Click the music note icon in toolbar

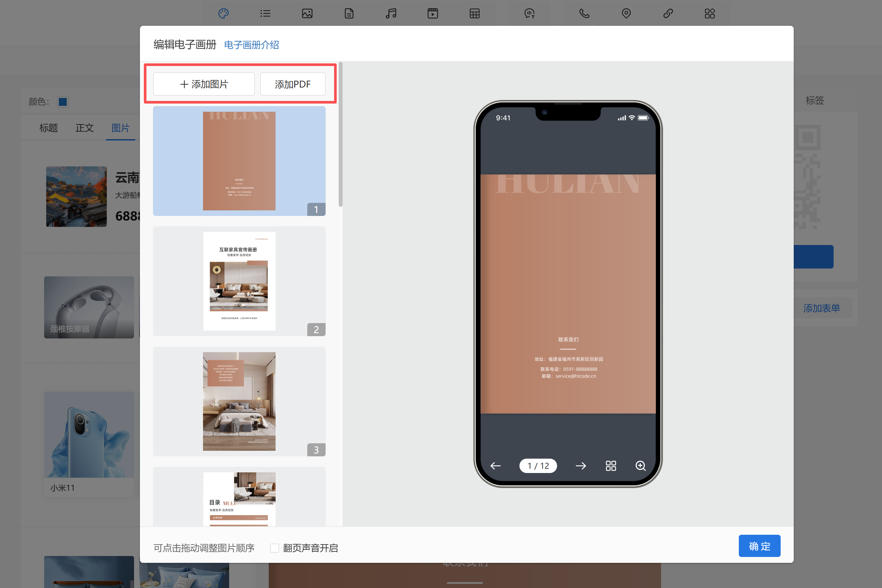(x=391, y=13)
